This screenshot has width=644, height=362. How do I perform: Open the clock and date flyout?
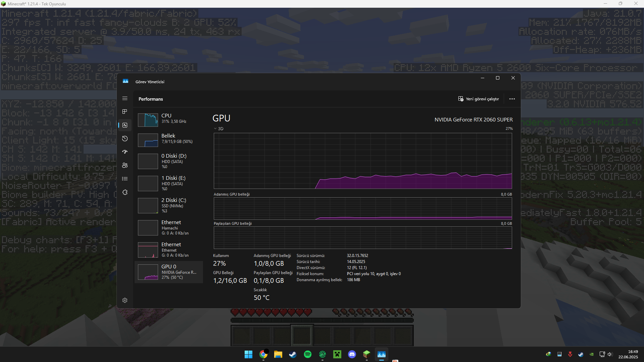click(628, 354)
